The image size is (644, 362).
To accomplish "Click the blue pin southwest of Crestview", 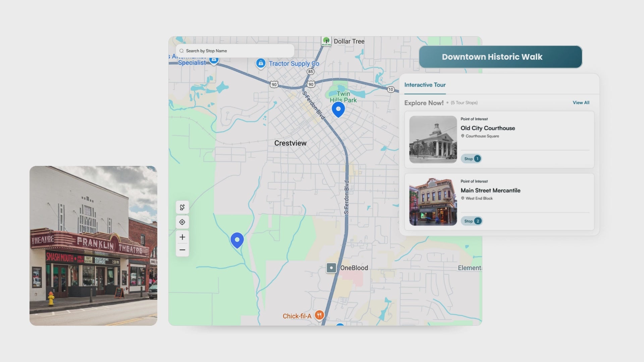I will pos(237,240).
